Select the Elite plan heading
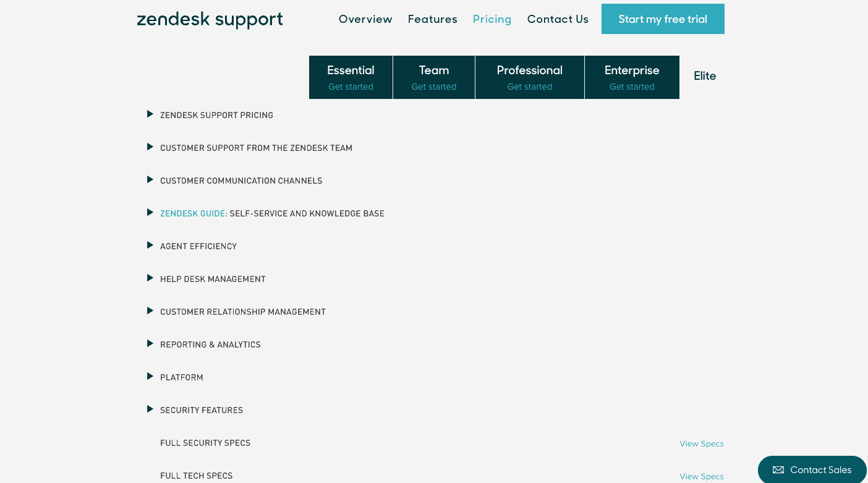868x483 pixels. [705, 76]
